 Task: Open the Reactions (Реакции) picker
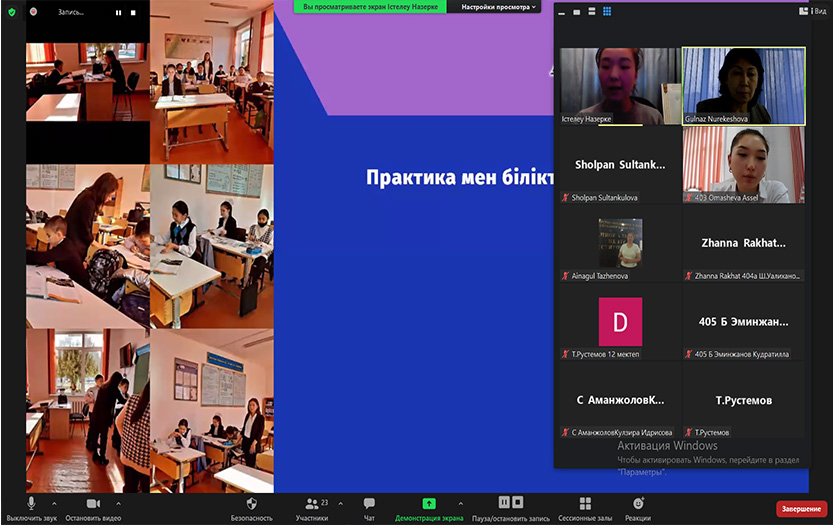tap(637, 506)
